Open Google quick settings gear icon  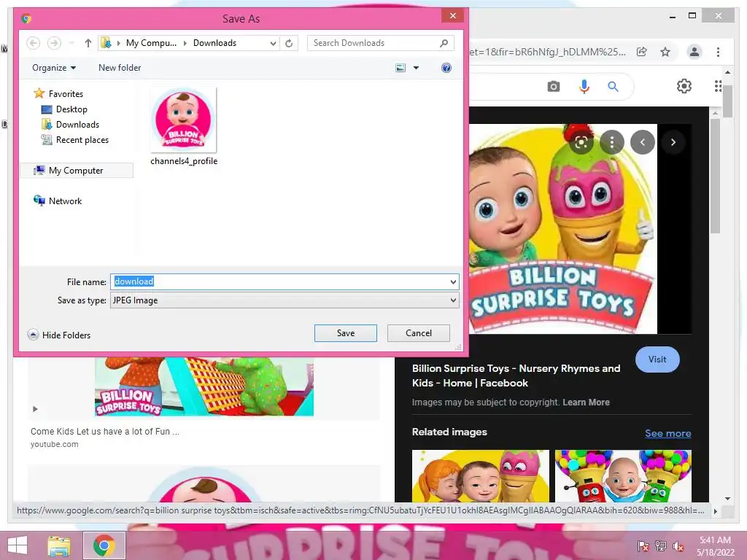[684, 86]
